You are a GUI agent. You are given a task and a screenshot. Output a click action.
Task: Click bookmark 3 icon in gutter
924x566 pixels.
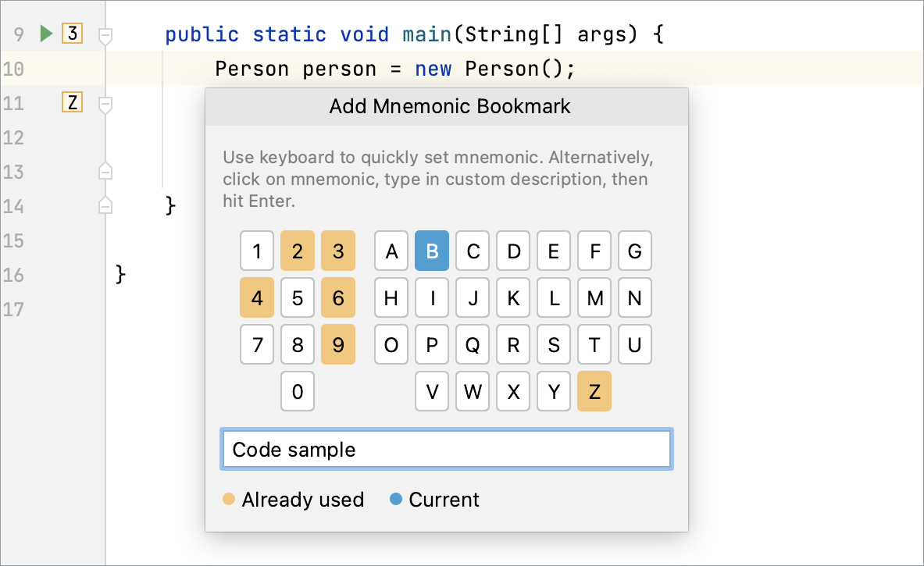point(72,34)
